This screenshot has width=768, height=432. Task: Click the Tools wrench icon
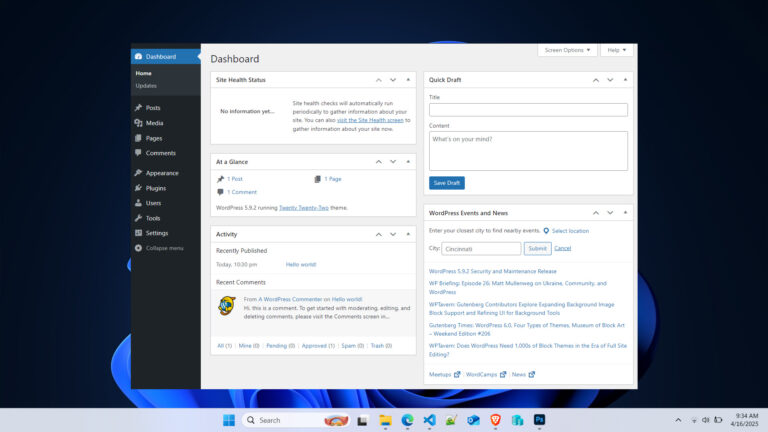pyautogui.click(x=138, y=218)
